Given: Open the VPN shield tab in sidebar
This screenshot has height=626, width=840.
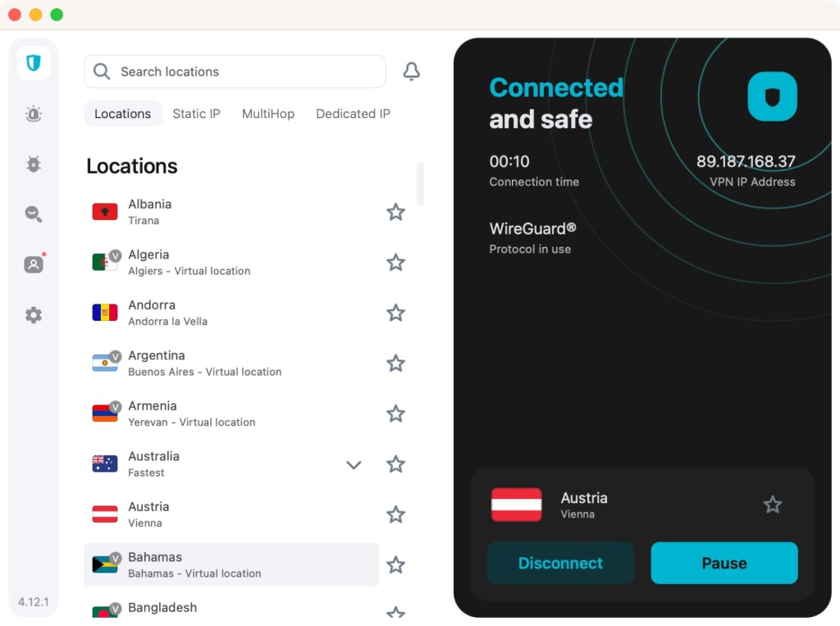Looking at the screenshot, I should 34,63.
